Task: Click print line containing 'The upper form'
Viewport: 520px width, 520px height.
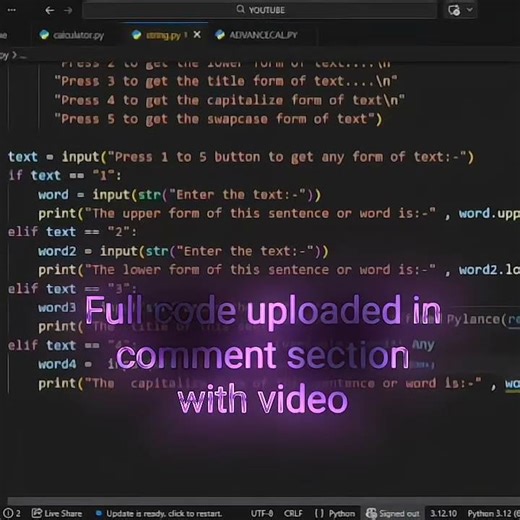Action: pos(279,214)
